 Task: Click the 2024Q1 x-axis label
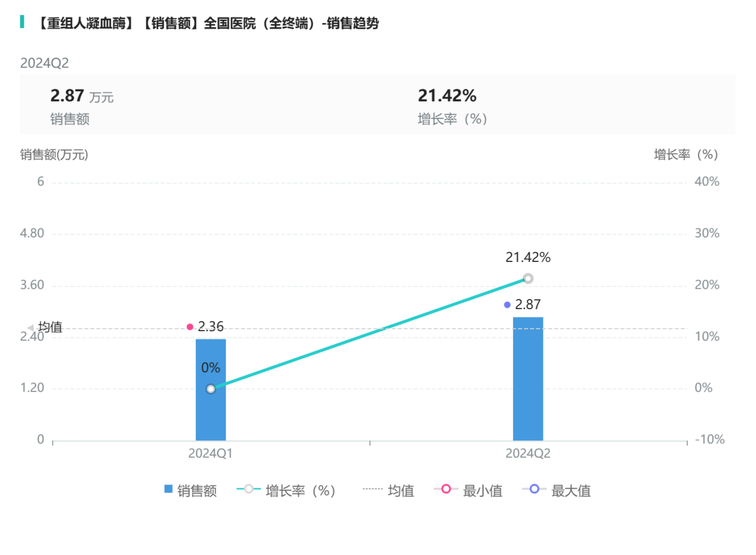click(x=211, y=454)
